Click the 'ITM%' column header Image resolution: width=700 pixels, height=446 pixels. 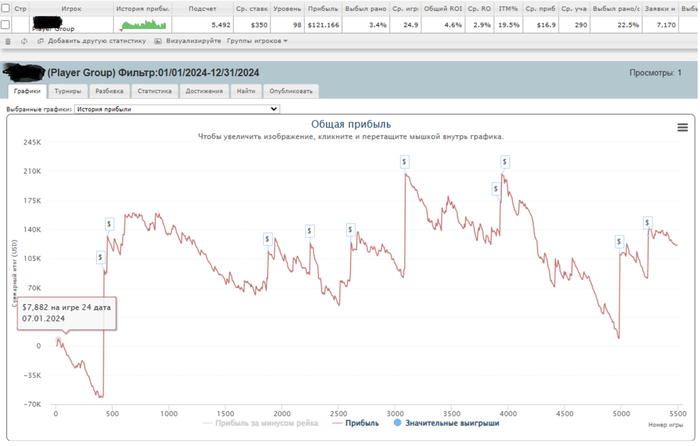pyautogui.click(x=508, y=8)
